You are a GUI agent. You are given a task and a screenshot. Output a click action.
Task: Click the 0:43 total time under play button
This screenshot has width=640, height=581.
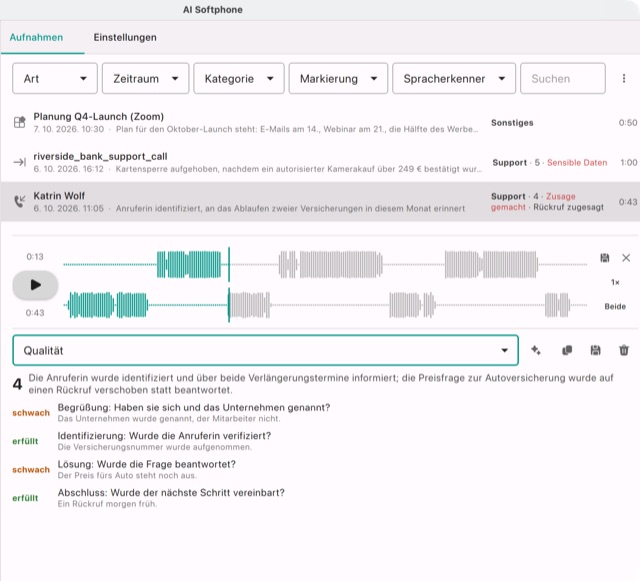[x=35, y=313]
